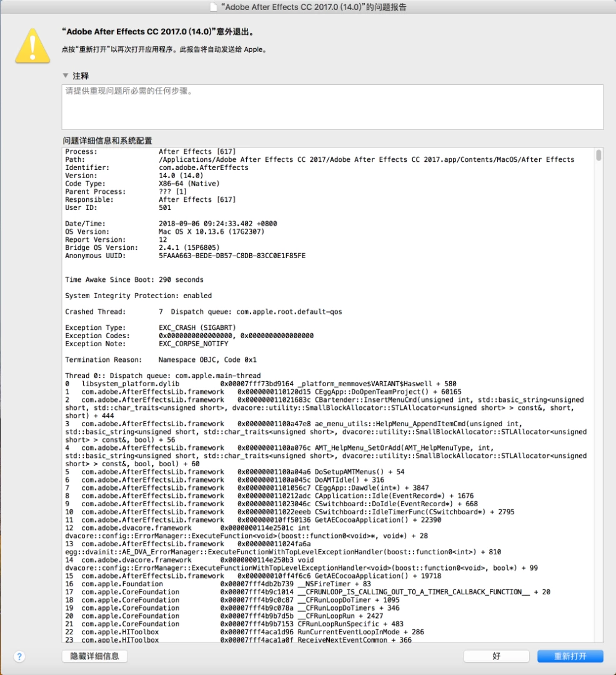Click the 'Parent Process: ??? [1]' line
The height and width of the screenshot is (675, 616).
[126, 192]
